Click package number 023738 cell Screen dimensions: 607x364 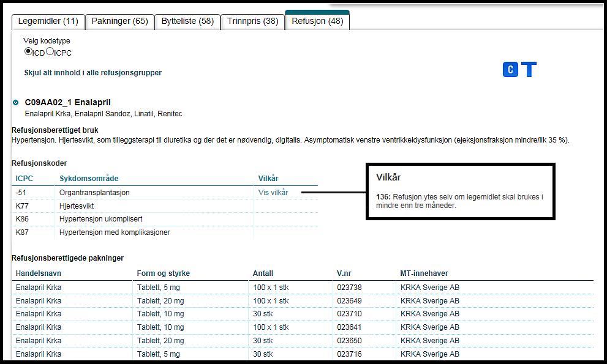(349, 288)
